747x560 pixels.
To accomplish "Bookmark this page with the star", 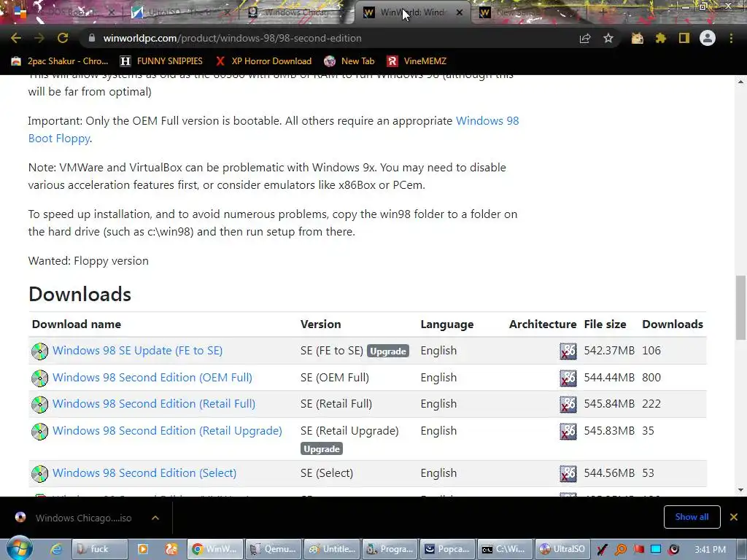I will (608, 38).
